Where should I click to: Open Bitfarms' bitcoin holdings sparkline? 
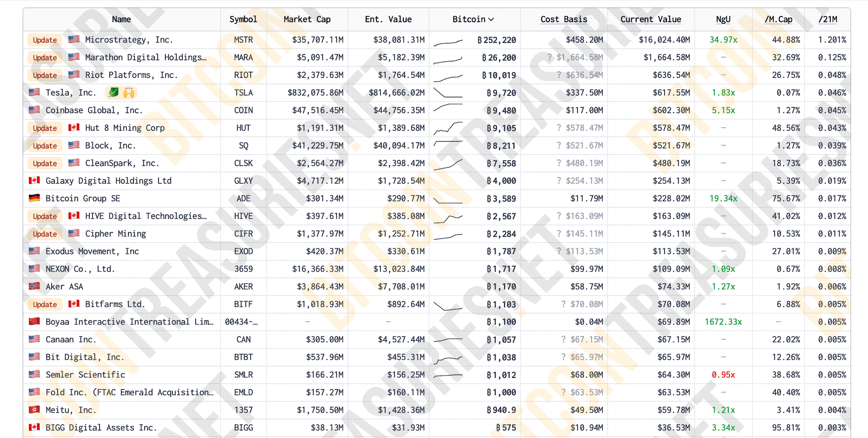[448, 306]
